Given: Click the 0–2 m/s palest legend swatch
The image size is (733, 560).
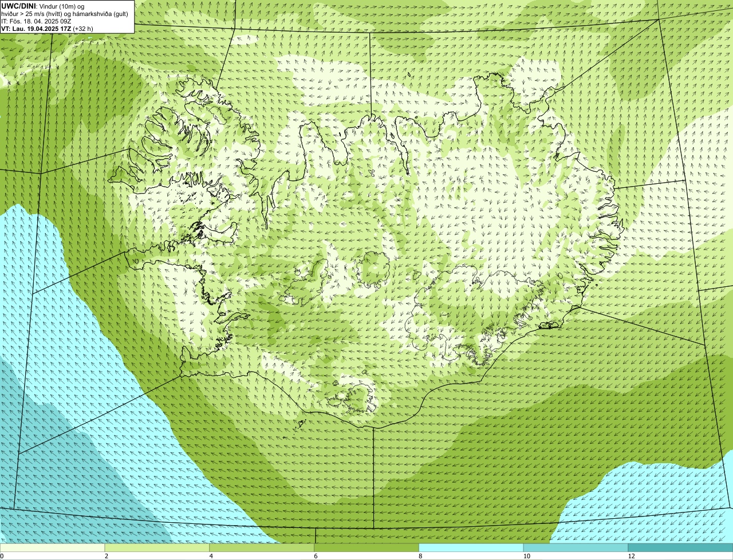Looking at the screenshot, I should pyautogui.click(x=52, y=547).
